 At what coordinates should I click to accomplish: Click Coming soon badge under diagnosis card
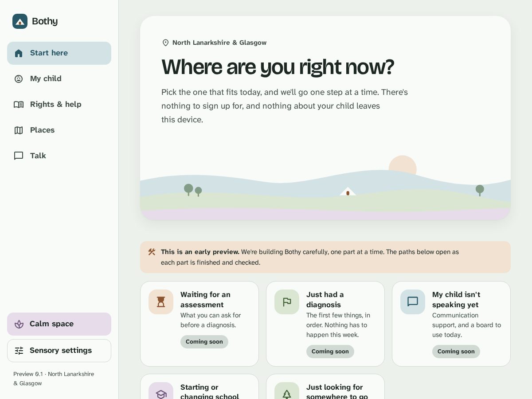(x=330, y=352)
